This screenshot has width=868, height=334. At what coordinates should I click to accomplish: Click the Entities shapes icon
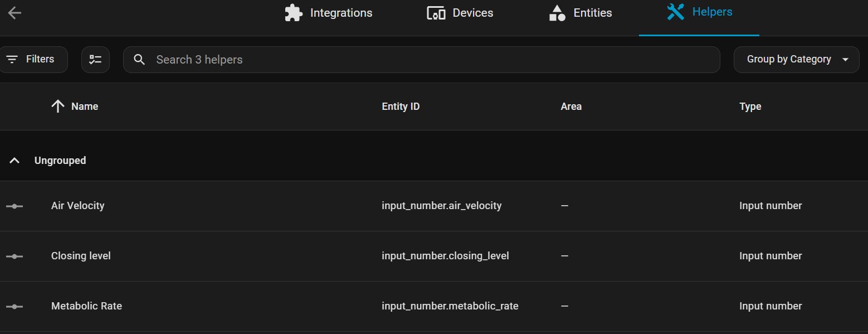(x=557, y=13)
